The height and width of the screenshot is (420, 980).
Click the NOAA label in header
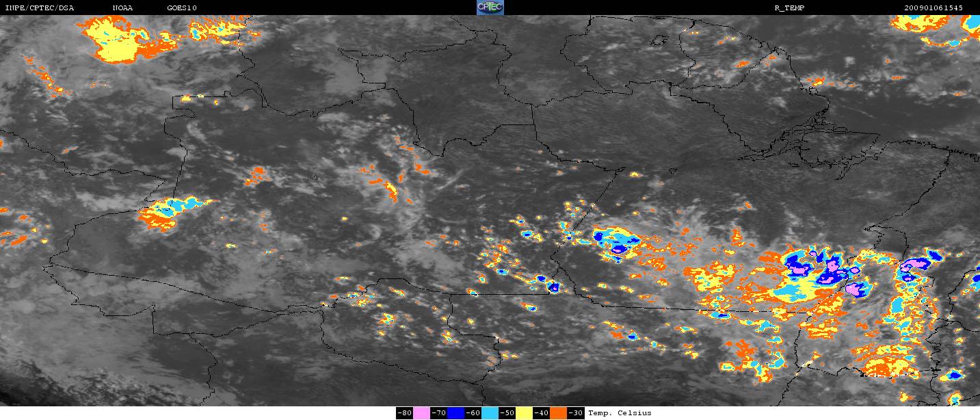coord(122,8)
